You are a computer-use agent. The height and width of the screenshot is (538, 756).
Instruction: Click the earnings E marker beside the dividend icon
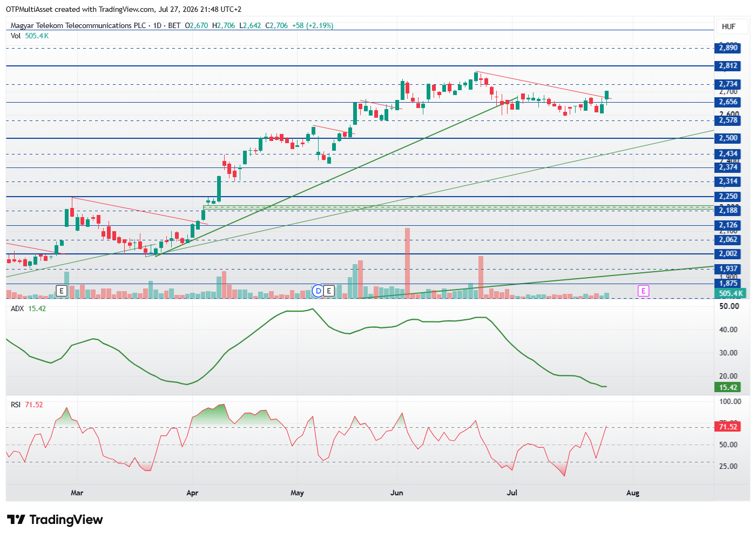coord(328,291)
